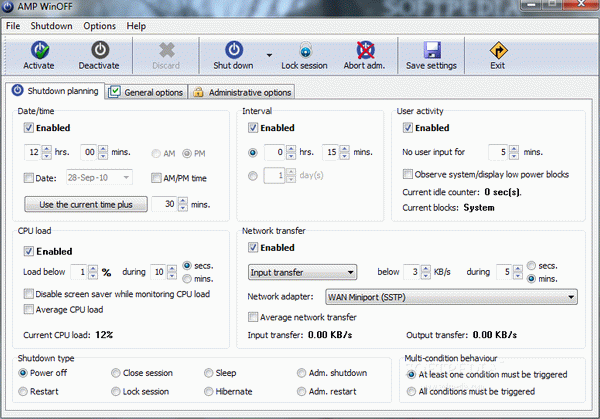Enable the AM/PM time checkbox
This screenshot has height=419, width=600.
(156, 178)
